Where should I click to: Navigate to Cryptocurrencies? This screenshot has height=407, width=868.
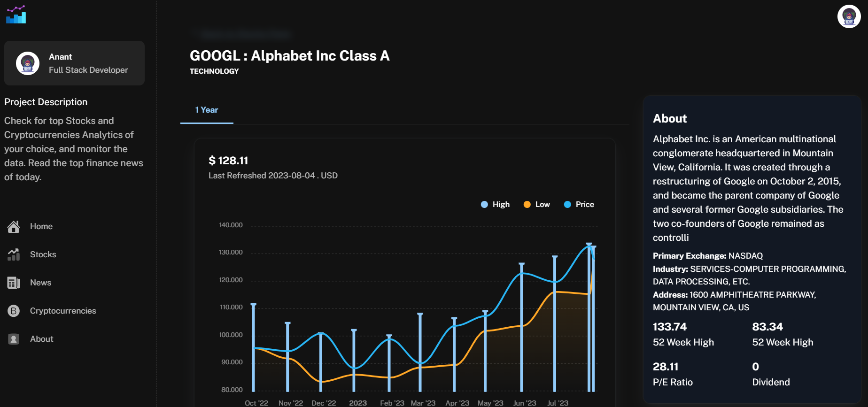pos(63,311)
